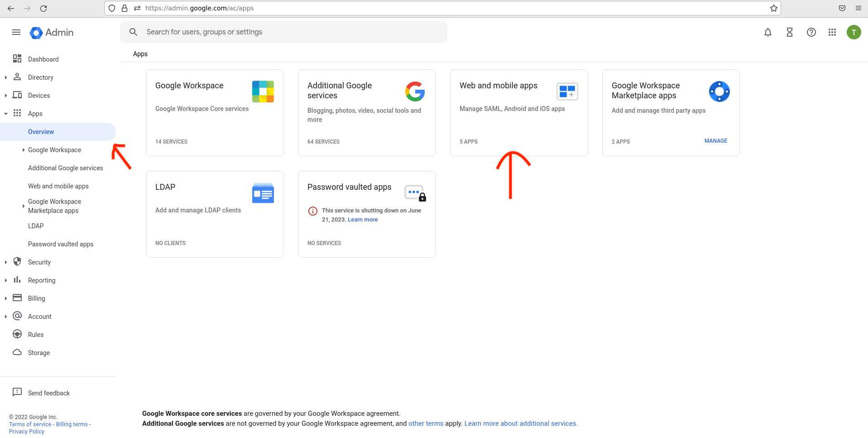Open Web and mobile apps in sidebar
Viewport: 868px width, 438px height.
(x=58, y=186)
